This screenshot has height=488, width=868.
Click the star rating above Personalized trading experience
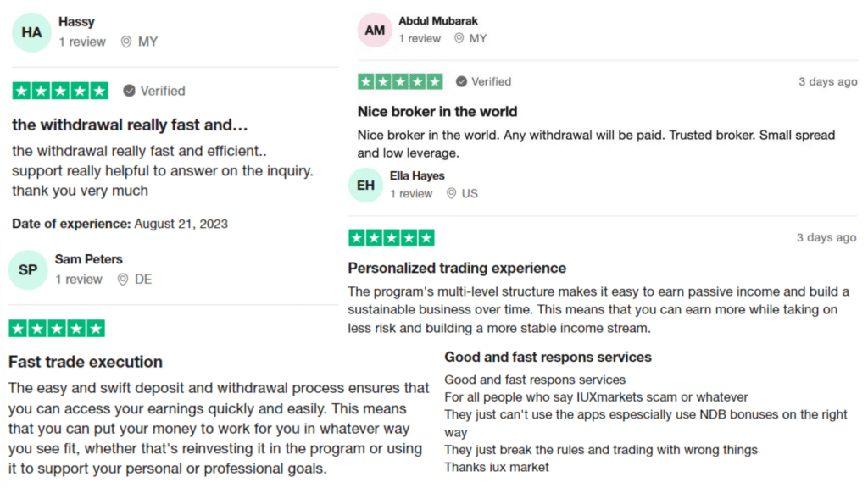point(392,238)
